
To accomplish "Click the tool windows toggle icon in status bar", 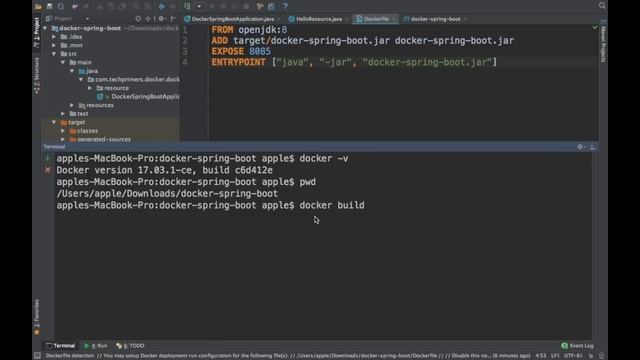I will tap(37, 356).
